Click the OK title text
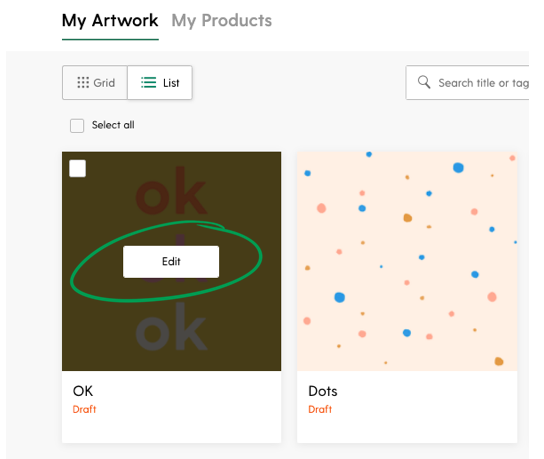544x459 pixels. (x=83, y=391)
